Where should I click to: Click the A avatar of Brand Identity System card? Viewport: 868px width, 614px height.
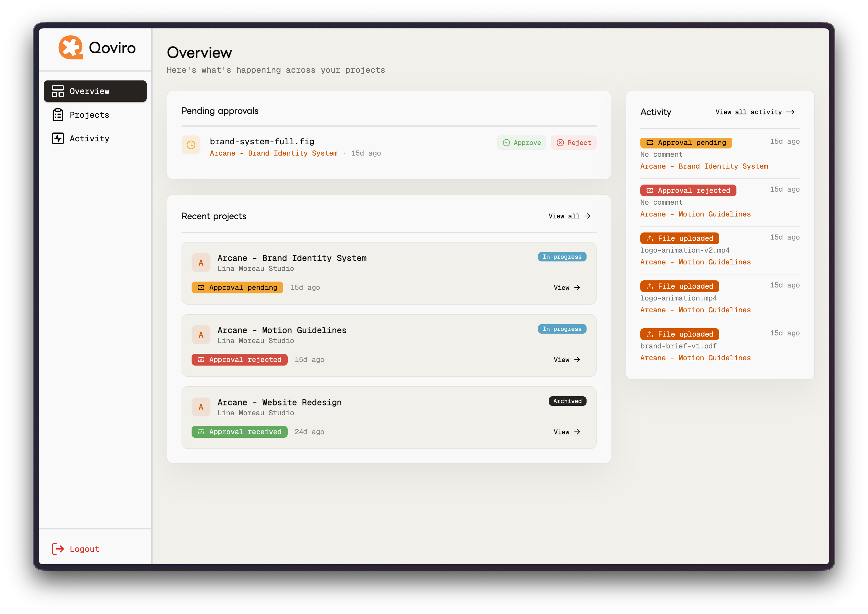pyautogui.click(x=201, y=263)
